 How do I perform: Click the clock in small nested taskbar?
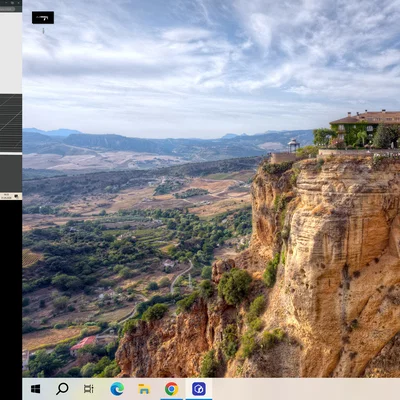[x=6, y=196]
